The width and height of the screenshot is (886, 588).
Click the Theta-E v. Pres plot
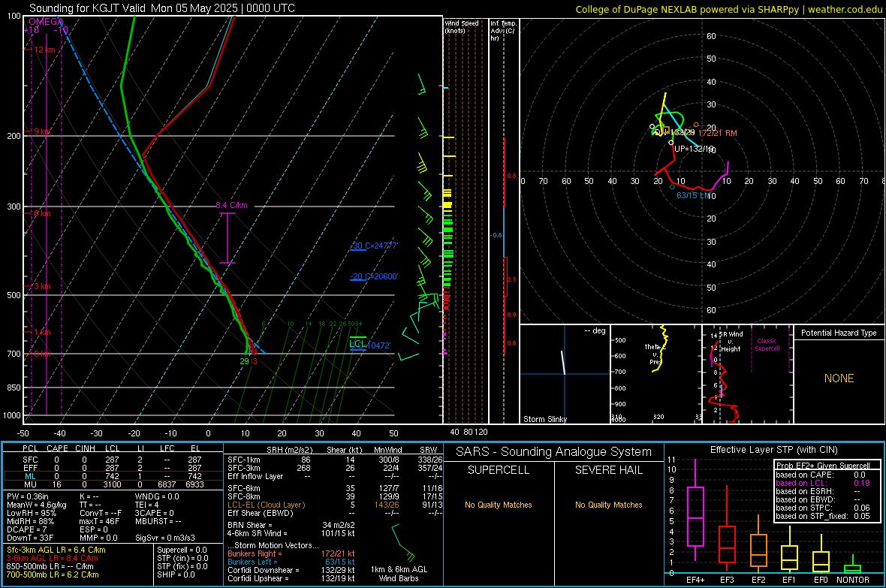656,374
